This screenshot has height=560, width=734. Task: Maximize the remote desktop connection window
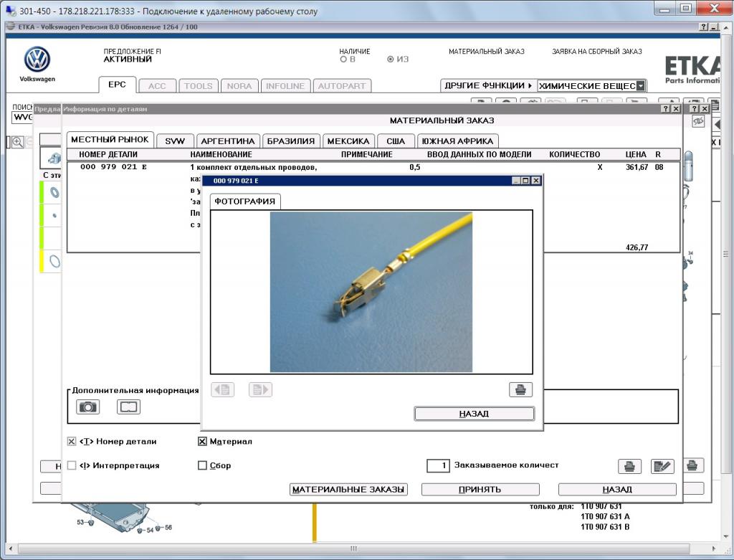pos(686,8)
